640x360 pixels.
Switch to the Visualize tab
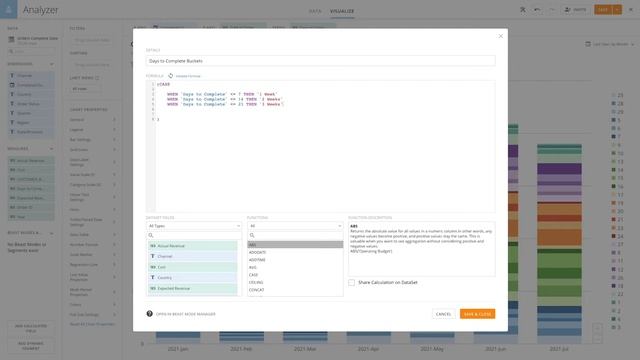pyautogui.click(x=342, y=11)
